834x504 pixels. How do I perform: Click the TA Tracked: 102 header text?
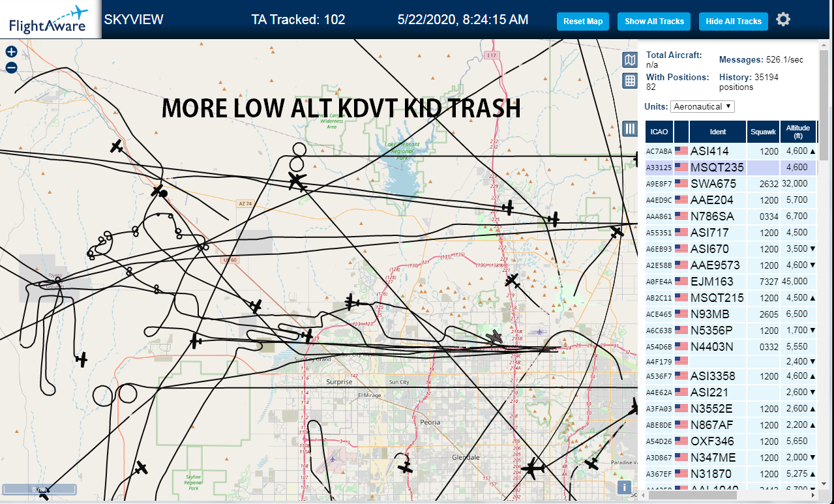[298, 20]
